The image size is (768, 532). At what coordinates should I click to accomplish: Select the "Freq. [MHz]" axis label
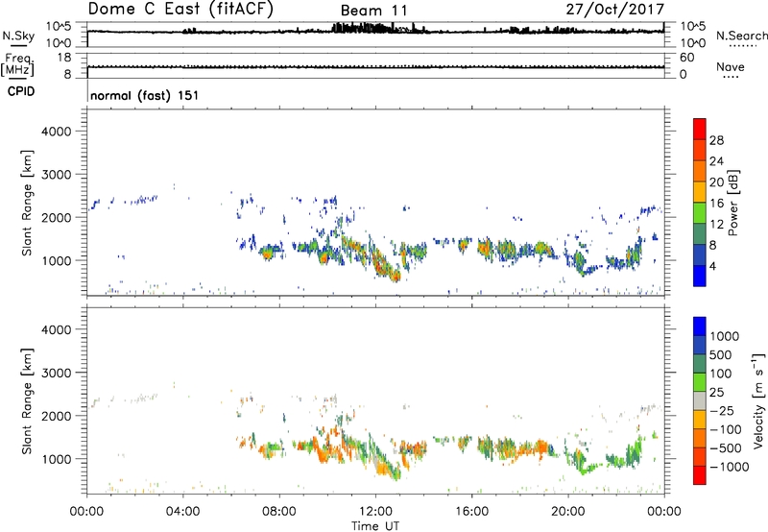pos(17,65)
